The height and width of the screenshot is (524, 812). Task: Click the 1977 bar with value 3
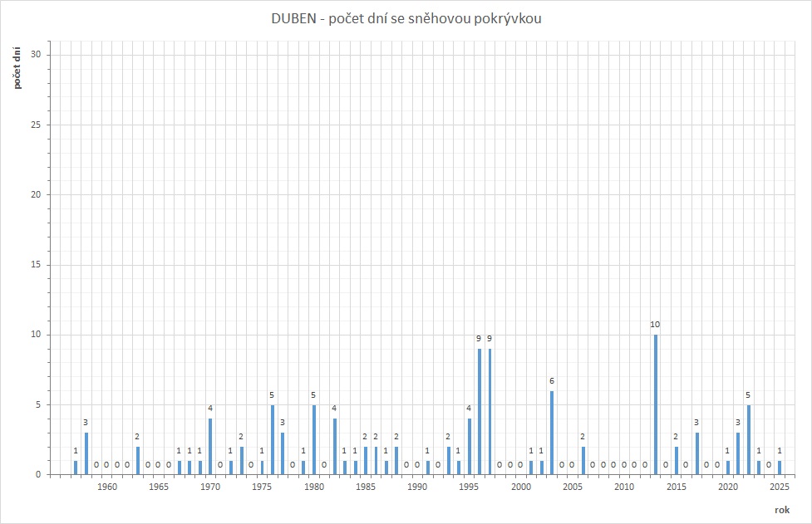tap(283, 453)
